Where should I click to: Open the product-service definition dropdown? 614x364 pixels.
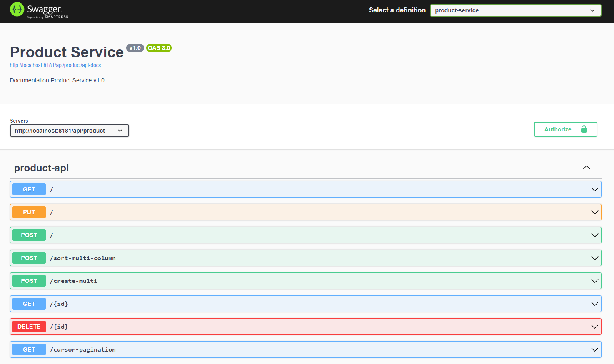[515, 10]
